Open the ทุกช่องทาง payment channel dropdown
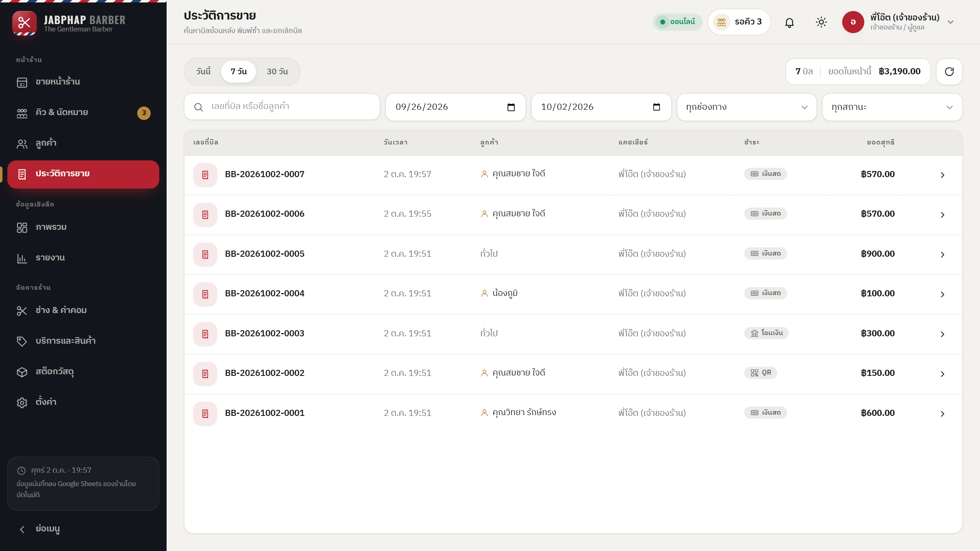This screenshot has width=980, height=551. point(747,107)
